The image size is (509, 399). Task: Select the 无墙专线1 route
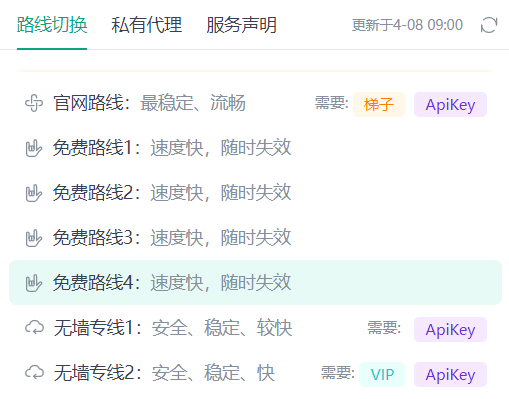pyautogui.click(x=255, y=328)
